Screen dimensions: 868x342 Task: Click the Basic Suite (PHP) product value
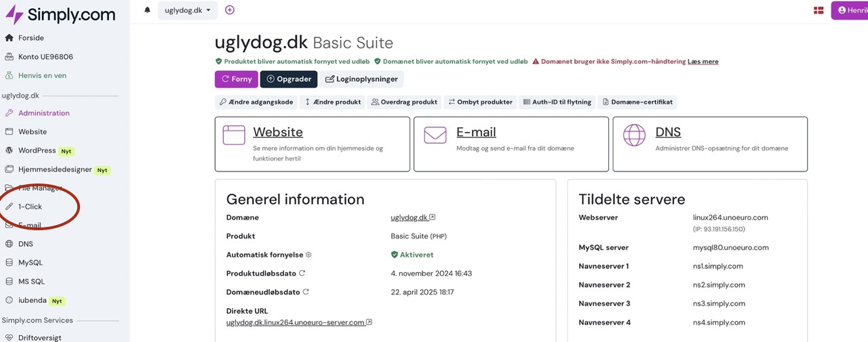pos(418,236)
